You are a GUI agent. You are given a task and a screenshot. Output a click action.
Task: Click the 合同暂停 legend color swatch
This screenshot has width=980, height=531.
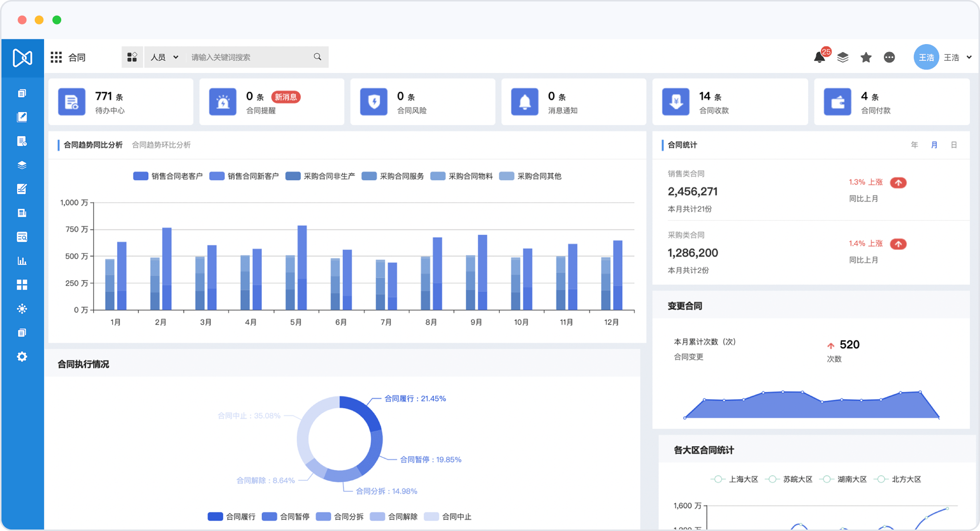(269, 516)
